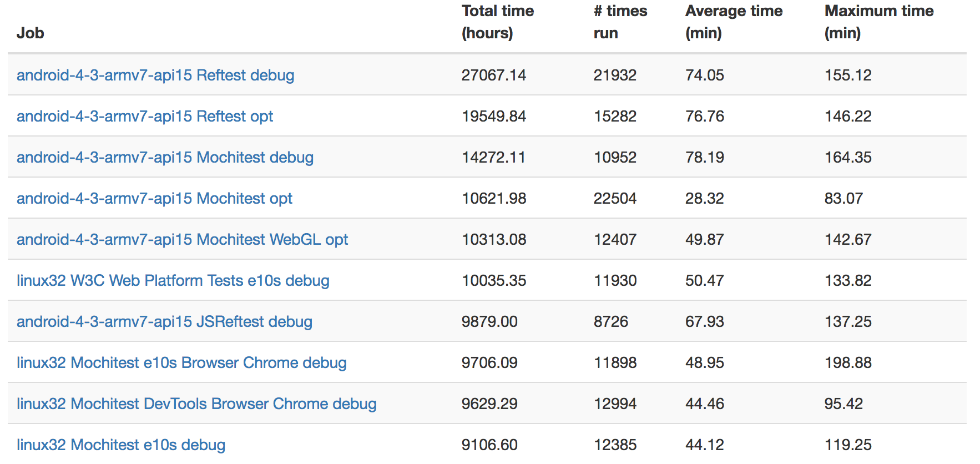Image resolution: width=980 pixels, height=464 pixels.
Task: Click the 76.76 average time cell
Action: click(705, 116)
